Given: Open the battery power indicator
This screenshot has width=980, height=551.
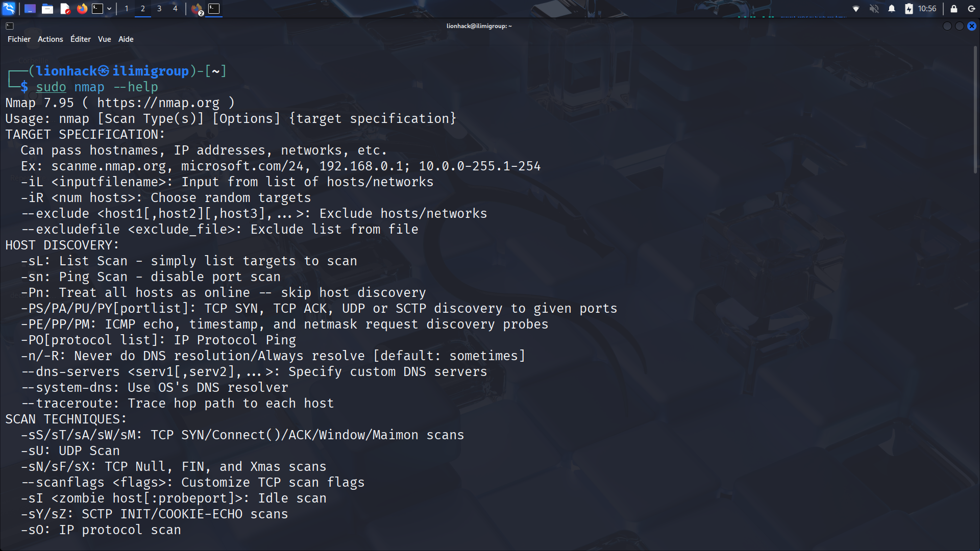Looking at the screenshot, I should (909, 9).
